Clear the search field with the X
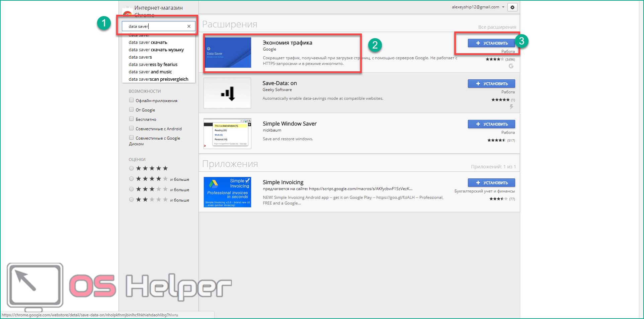The height and width of the screenshot is (319, 644). pyautogui.click(x=189, y=26)
